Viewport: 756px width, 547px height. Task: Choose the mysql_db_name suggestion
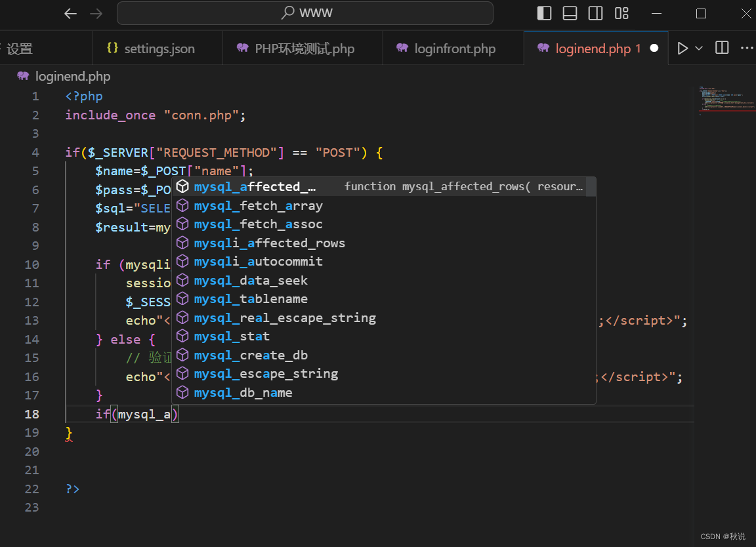coord(384,393)
